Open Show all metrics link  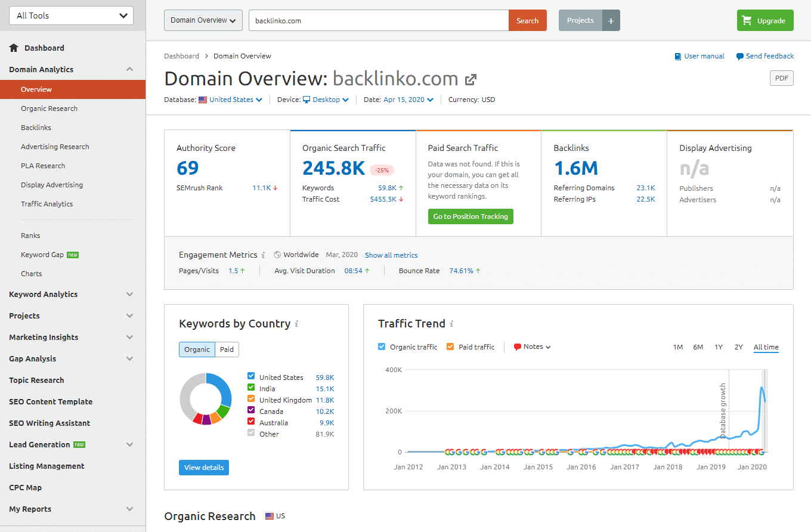[391, 255]
